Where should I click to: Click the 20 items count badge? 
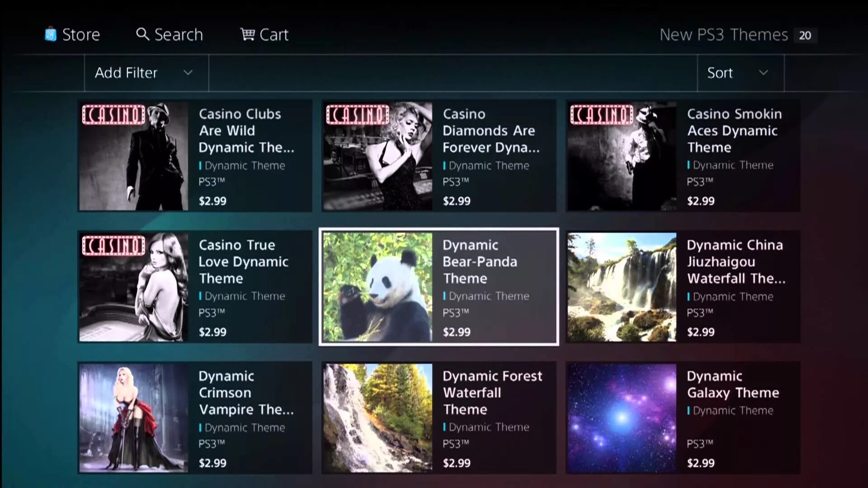tap(805, 35)
